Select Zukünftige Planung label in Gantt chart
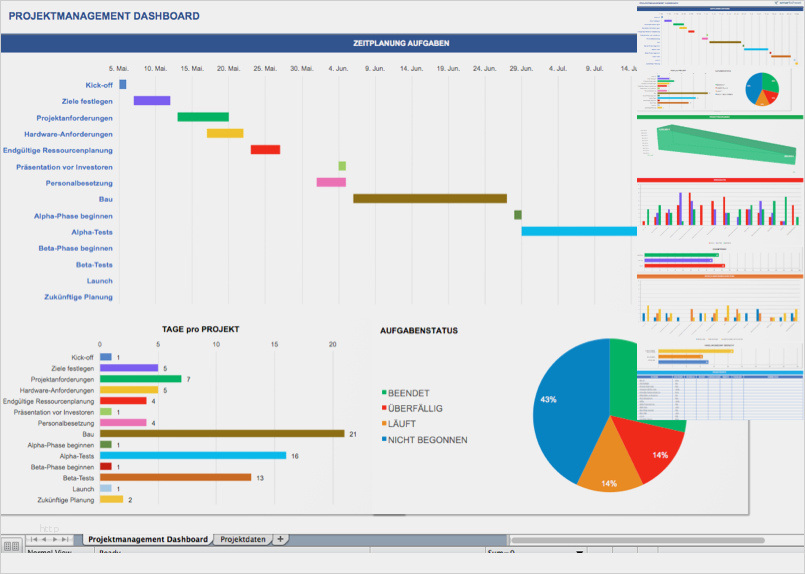Image resolution: width=805 pixels, height=574 pixels. pos(79,297)
